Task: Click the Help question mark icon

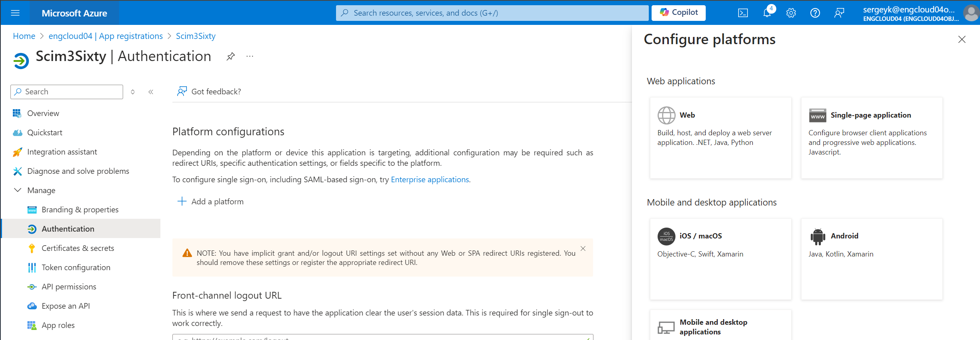Action: (815, 13)
